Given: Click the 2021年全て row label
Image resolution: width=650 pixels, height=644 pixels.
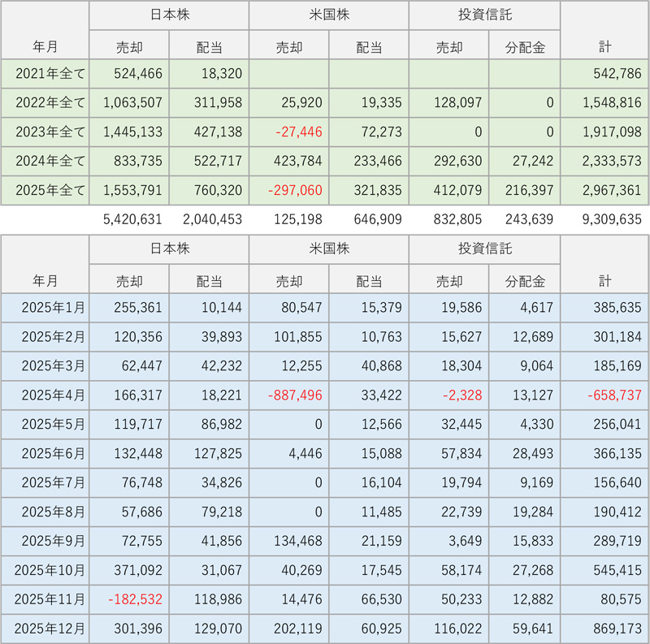Looking at the screenshot, I should (45, 74).
